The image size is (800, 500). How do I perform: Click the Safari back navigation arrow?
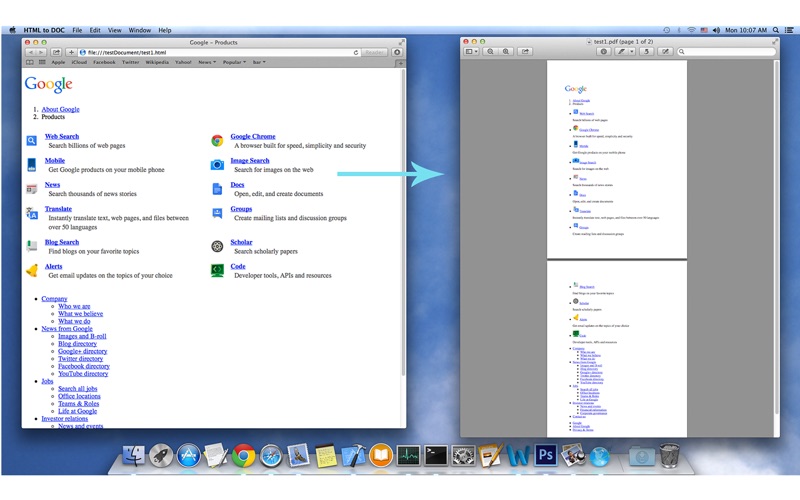(31, 53)
